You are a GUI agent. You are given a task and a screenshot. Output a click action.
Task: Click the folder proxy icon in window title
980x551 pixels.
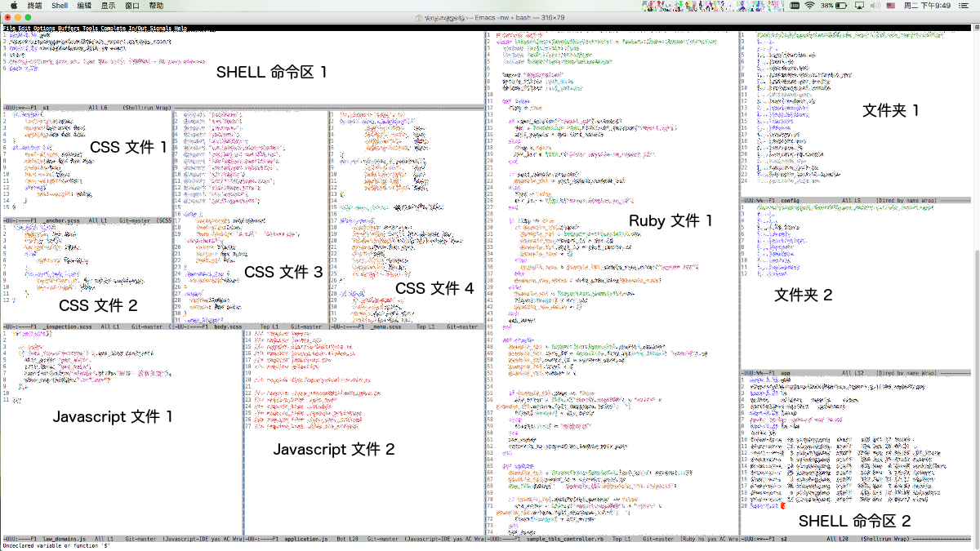point(419,16)
